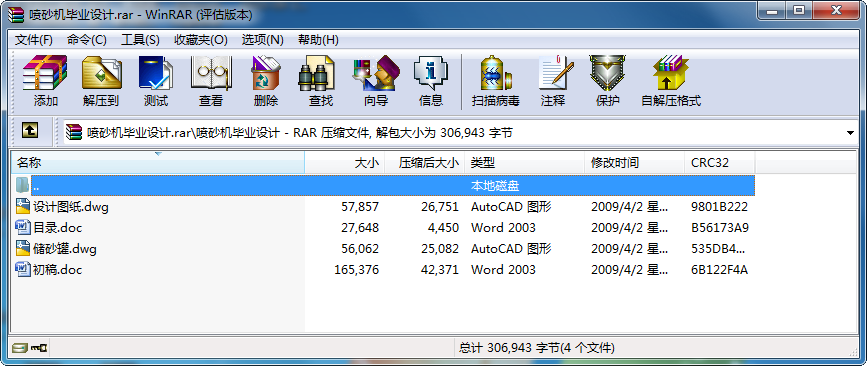Click the 扫描病毒 (Virus Scan) icon
This screenshot has width=867, height=366.
(495, 73)
